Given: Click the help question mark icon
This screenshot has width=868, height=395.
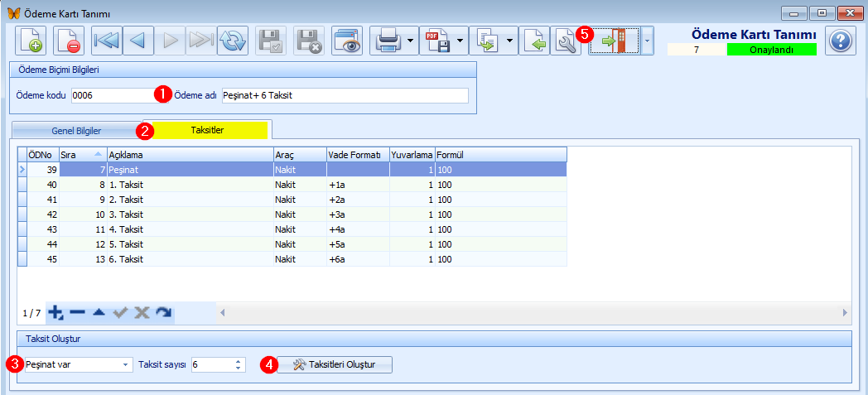Looking at the screenshot, I should pos(841,41).
